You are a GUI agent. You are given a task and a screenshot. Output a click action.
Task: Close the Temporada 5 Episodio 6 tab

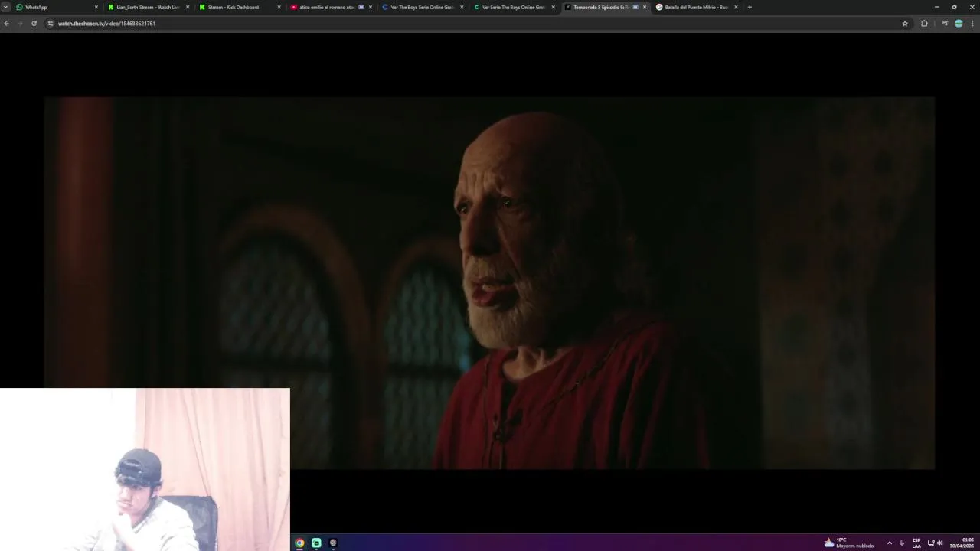coord(645,7)
